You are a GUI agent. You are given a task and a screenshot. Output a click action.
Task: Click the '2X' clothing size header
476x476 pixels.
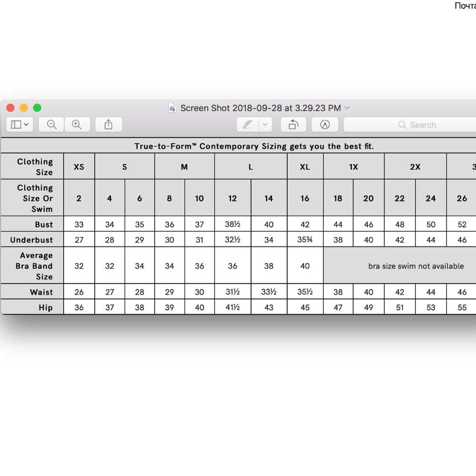point(415,167)
